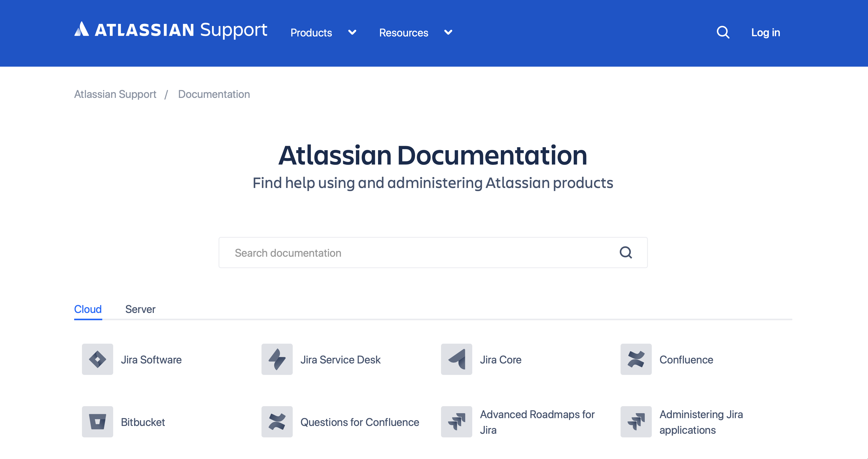Open Advanced Roadmaps for Jira text link
This screenshot has height=459, width=868.
pyautogui.click(x=538, y=422)
